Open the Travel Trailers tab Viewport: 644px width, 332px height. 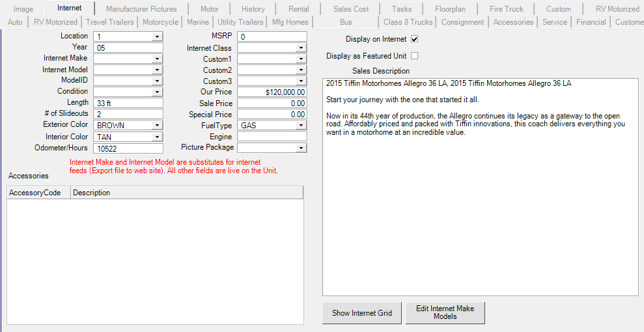point(109,22)
